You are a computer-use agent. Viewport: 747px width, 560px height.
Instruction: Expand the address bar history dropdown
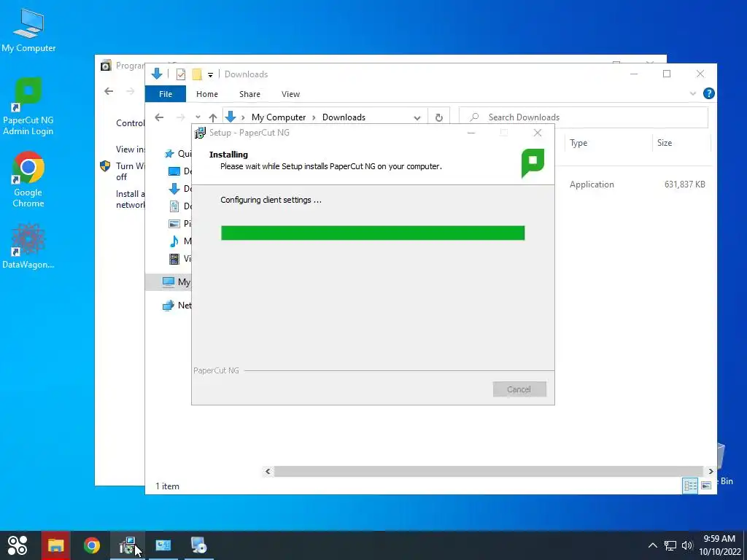[417, 117]
